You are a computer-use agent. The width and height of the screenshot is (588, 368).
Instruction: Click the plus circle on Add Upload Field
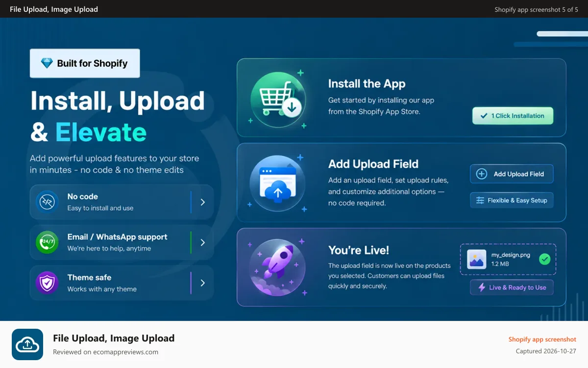tap(482, 174)
